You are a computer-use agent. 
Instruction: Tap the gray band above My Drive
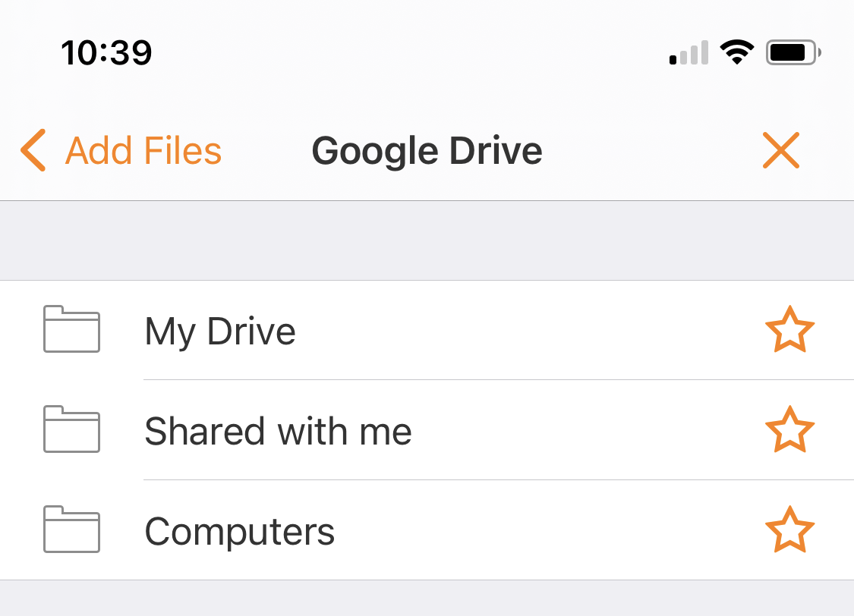tap(427, 240)
